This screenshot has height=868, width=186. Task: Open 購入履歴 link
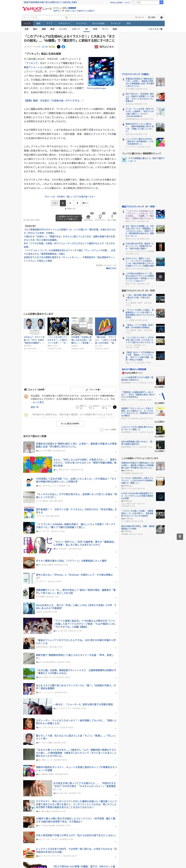[x=152, y=17]
